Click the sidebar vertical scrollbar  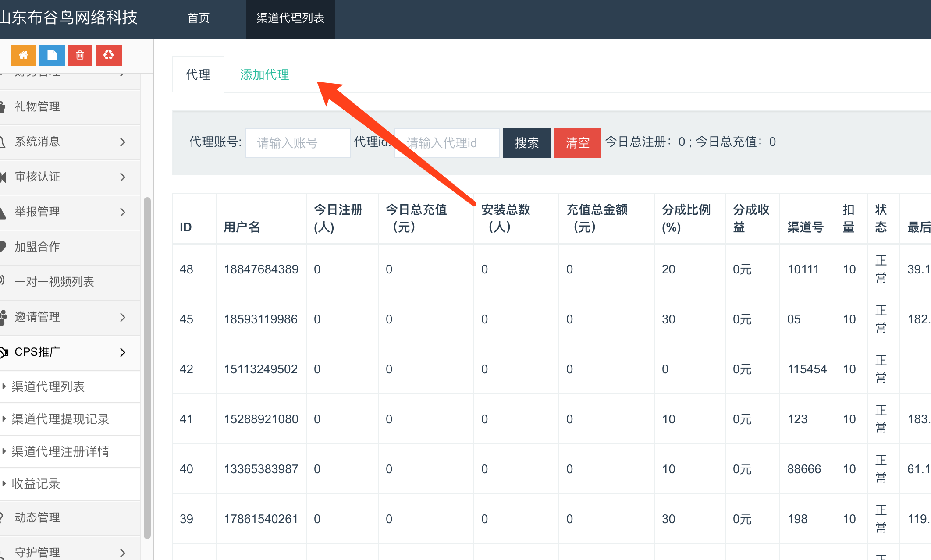(x=147, y=368)
